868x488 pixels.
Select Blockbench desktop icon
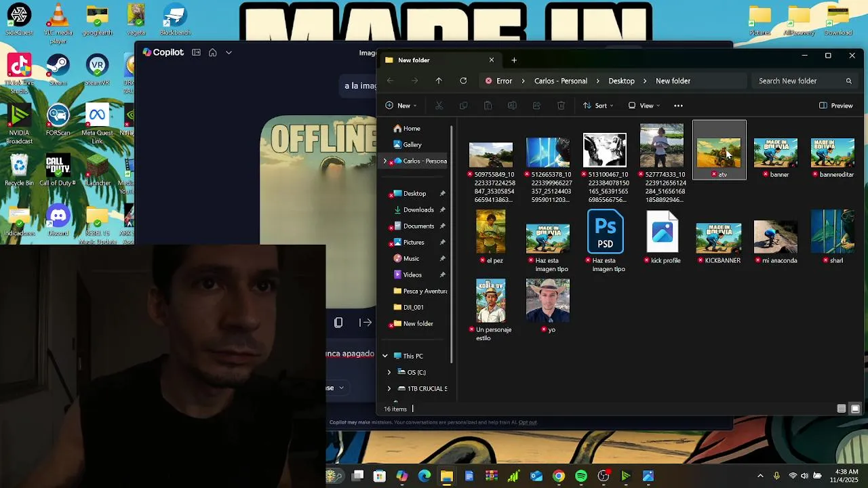(x=175, y=20)
